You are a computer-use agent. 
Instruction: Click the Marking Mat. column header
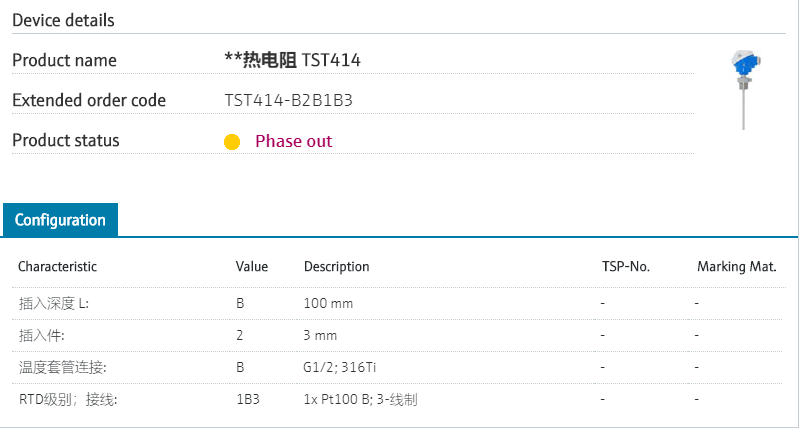coord(735,267)
